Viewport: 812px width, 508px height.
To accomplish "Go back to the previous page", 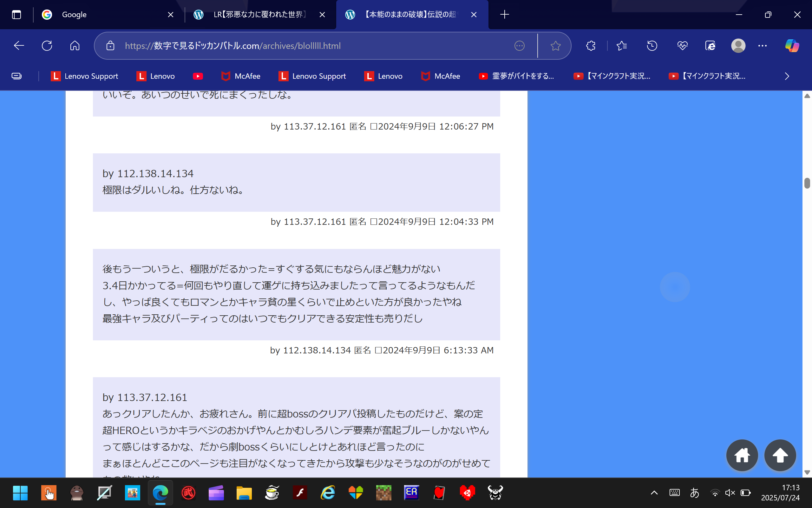I will (x=19, y=46).
